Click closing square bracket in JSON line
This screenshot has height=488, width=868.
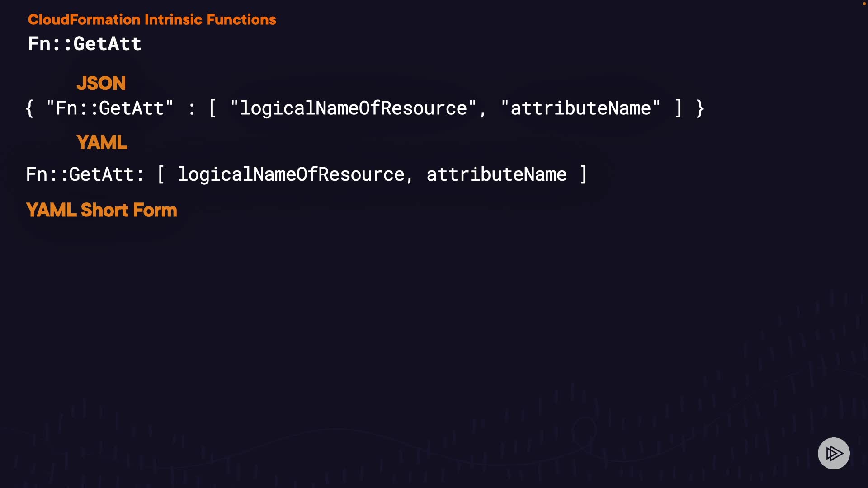(x=678, y=108)
